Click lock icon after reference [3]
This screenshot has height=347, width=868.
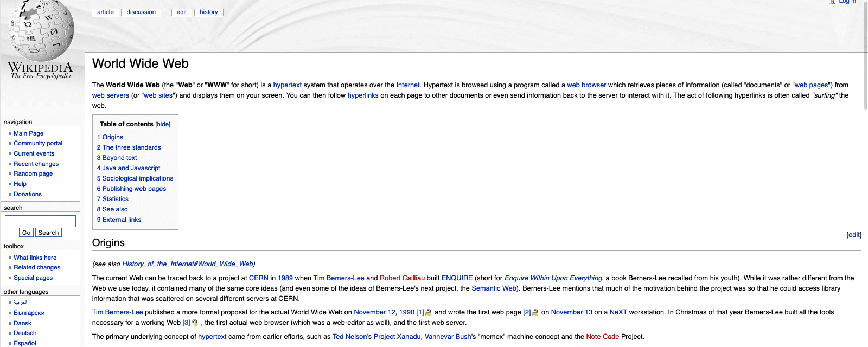point(195,323)
